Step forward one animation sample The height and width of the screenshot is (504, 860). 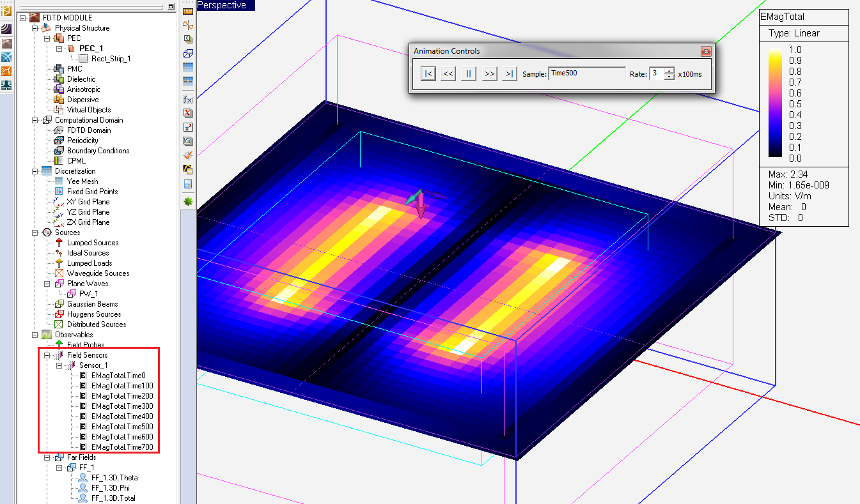pos(489,73)
